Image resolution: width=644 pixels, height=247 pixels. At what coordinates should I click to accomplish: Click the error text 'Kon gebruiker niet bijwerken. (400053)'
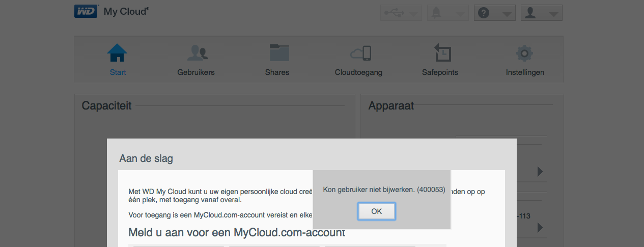pos(384,189)
